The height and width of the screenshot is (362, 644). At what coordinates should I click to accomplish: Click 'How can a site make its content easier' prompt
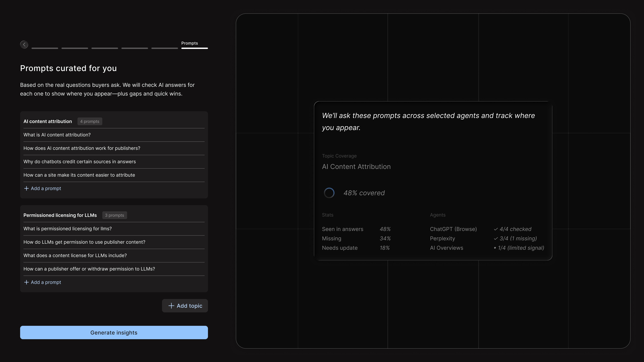tap(79, 175)
